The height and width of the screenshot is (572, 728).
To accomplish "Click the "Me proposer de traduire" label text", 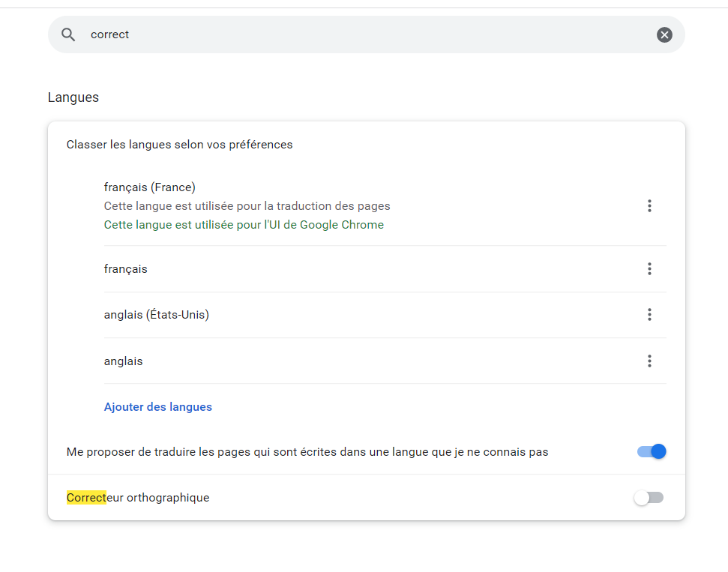I will point(307,452).
